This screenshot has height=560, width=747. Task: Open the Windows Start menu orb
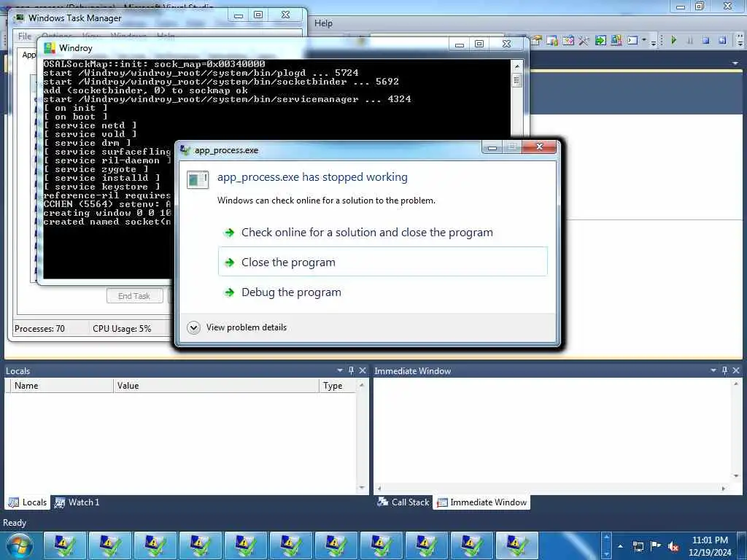pyautogui.click(x=20, y=545)
